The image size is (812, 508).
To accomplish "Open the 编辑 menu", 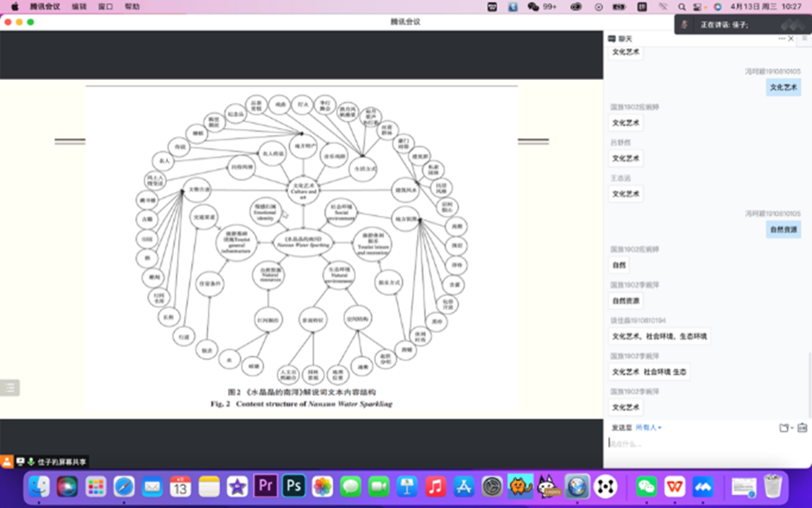I will (79, 6).
